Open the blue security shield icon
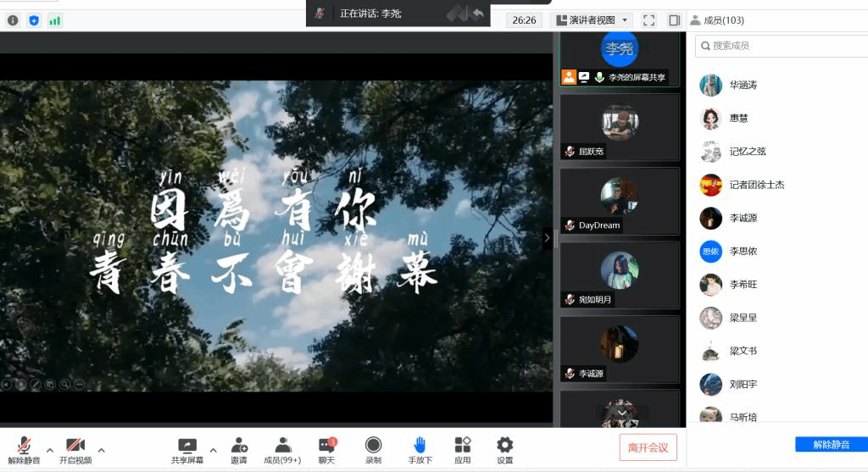868x472 pixels. pyautogui.click(x=34, y=20)
